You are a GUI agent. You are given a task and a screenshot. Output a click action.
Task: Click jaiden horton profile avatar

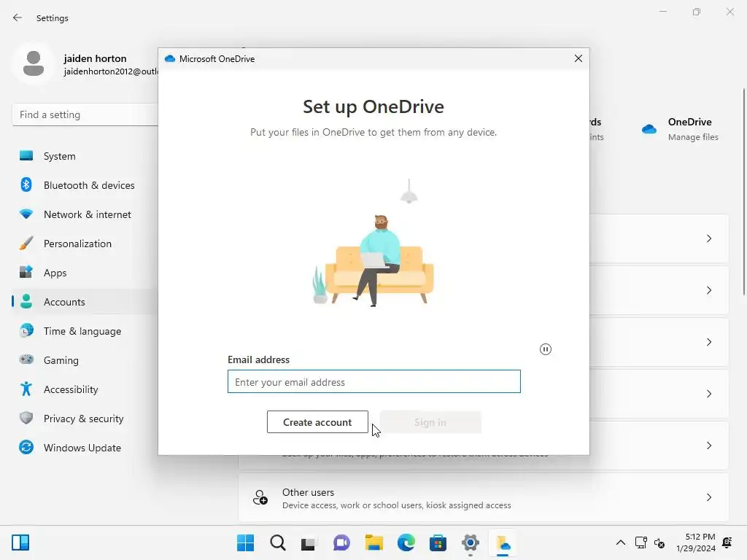click(34, 63)
